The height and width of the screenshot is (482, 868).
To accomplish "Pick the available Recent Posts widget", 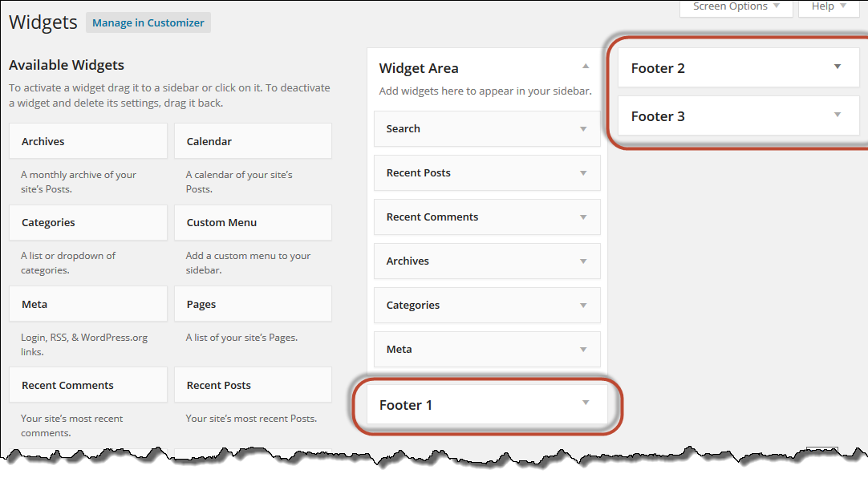I will coord(253,385).
